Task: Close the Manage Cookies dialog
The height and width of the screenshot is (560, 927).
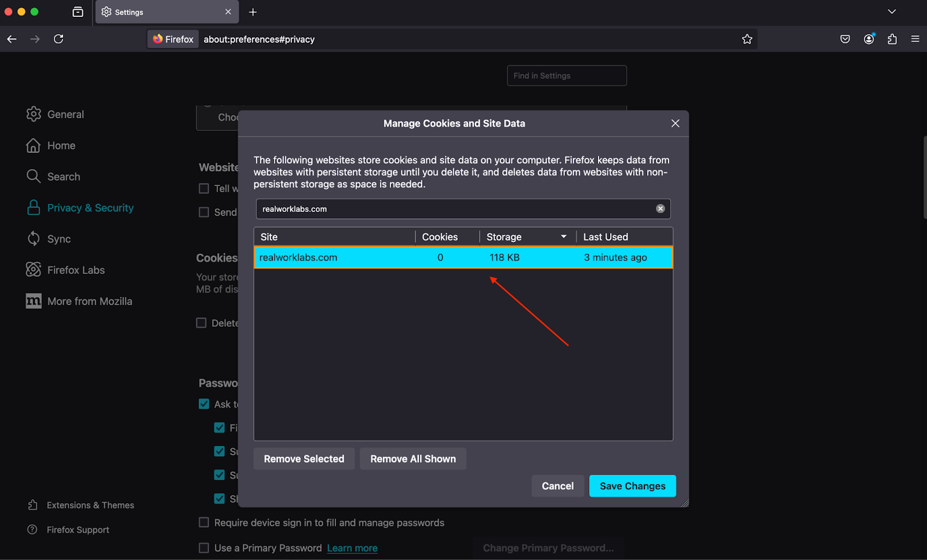Action: pos(675,123)
